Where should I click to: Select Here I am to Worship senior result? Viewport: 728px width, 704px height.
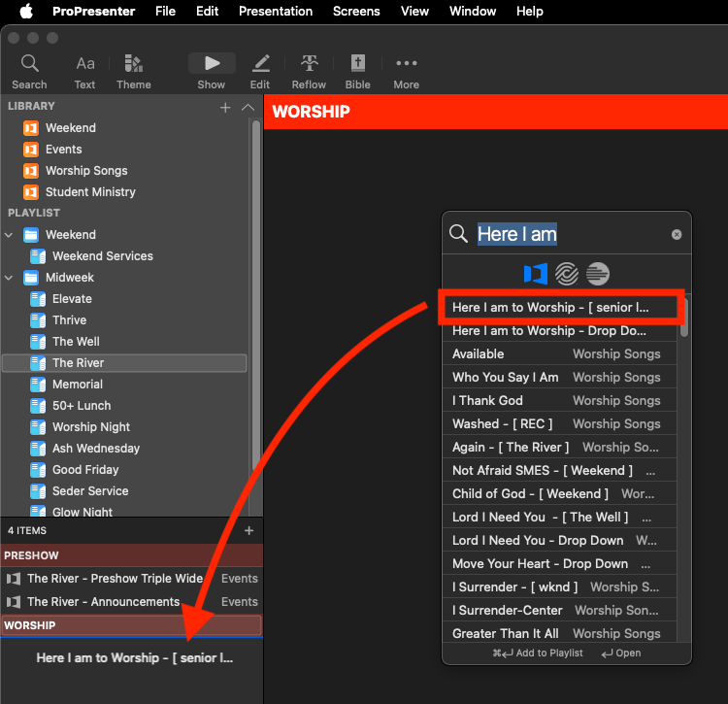560,307
